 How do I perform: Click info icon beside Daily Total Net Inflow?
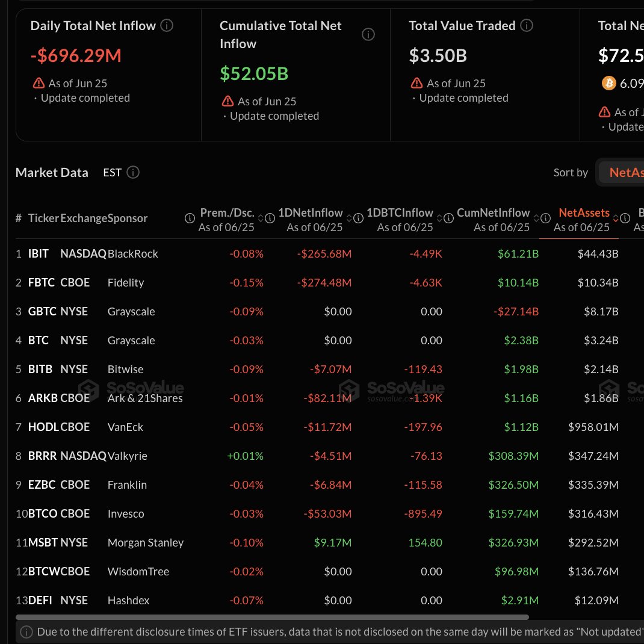[166, 25]
